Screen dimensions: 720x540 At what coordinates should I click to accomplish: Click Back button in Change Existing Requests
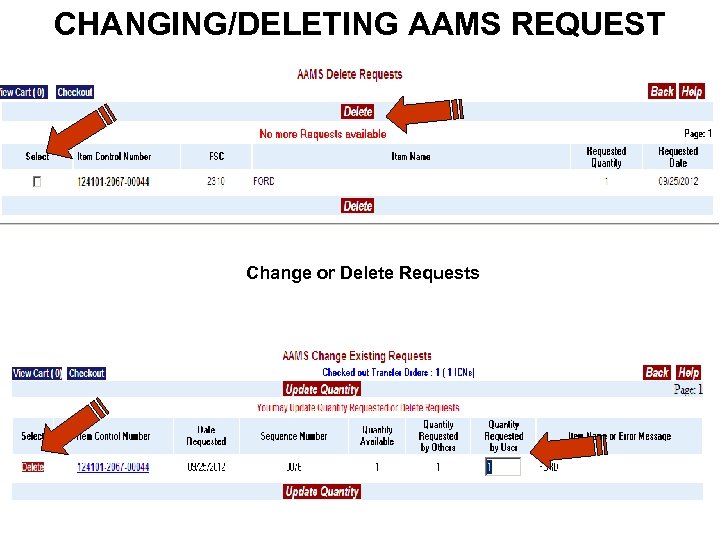tap(657, 372)
